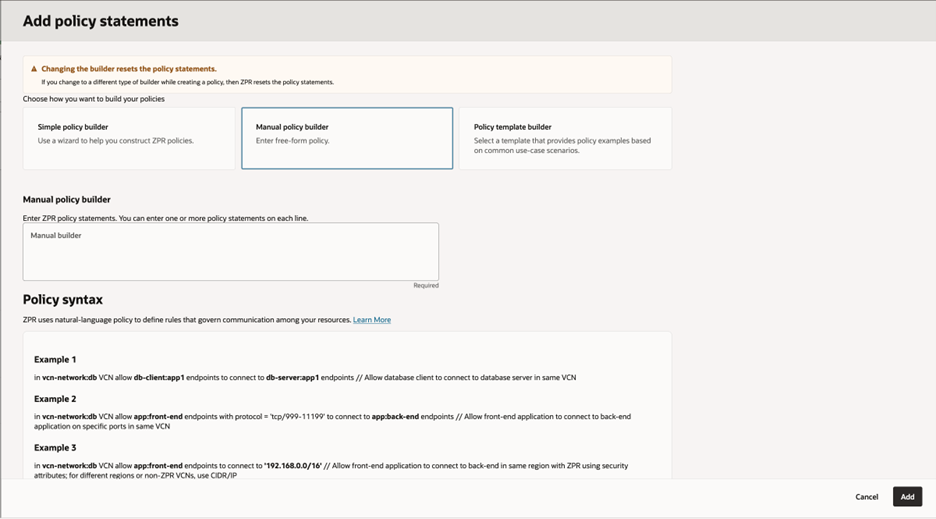Click the db-client:app1 example policy statement
This screenshot has height=519, width=936.
pos(305,378)
